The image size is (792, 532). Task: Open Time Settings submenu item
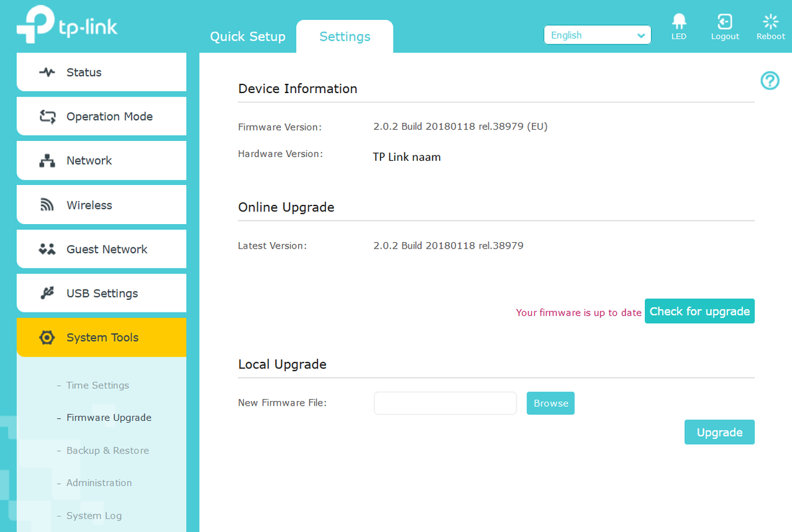(97, 385)
